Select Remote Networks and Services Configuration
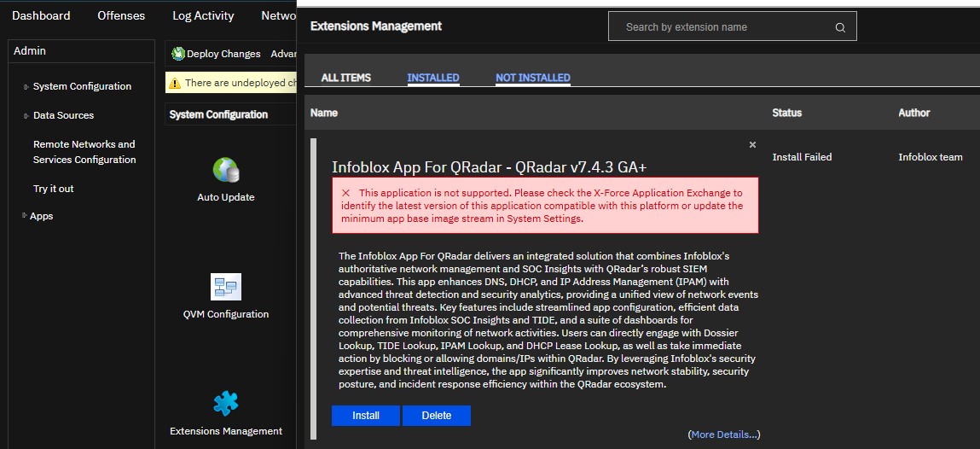This screenshot has height=449, width=980. [x=84, y=152]
